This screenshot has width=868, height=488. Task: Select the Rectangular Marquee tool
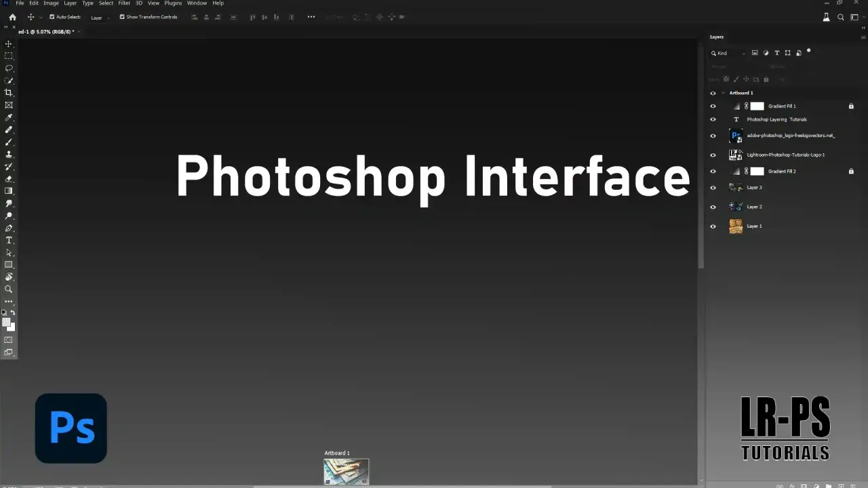coord(9,56)
